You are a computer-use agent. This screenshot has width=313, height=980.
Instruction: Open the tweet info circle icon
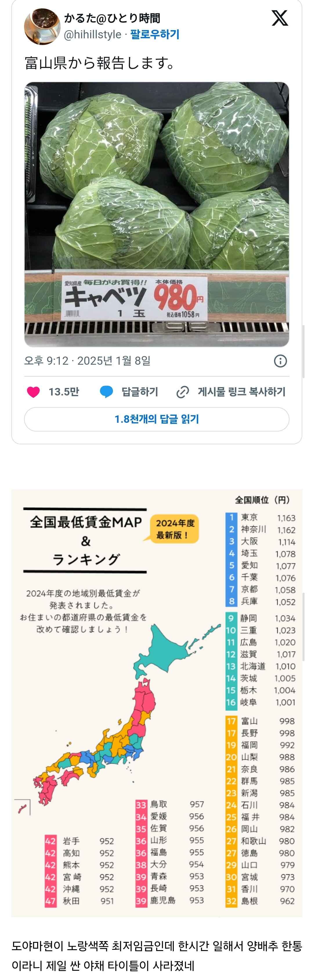[x=280, y=361]
